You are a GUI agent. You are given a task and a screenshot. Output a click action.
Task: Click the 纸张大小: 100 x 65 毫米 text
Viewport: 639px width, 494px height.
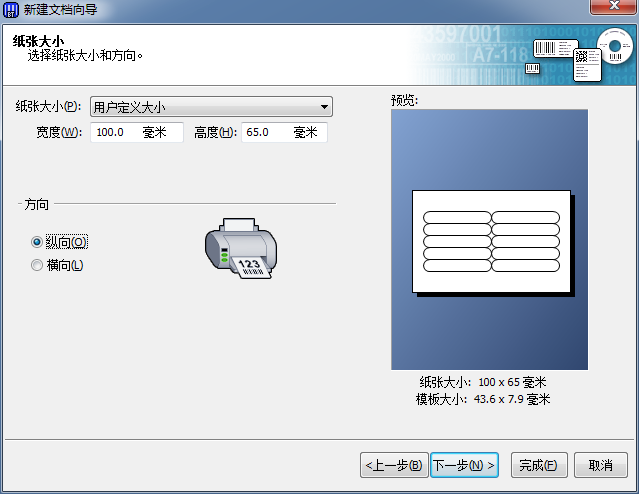point(483,382)
